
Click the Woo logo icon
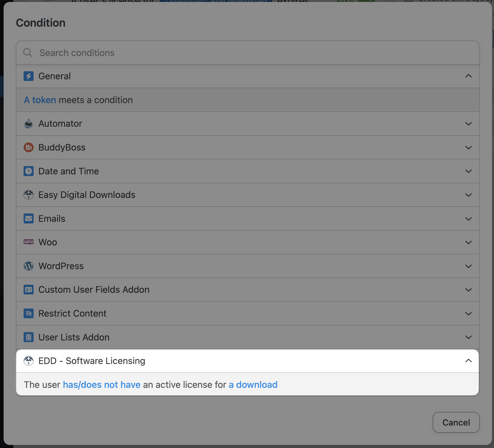29,242
